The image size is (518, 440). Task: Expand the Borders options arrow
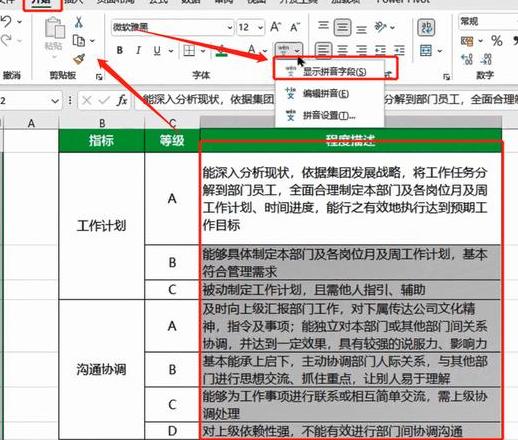[x=203, y=51]
